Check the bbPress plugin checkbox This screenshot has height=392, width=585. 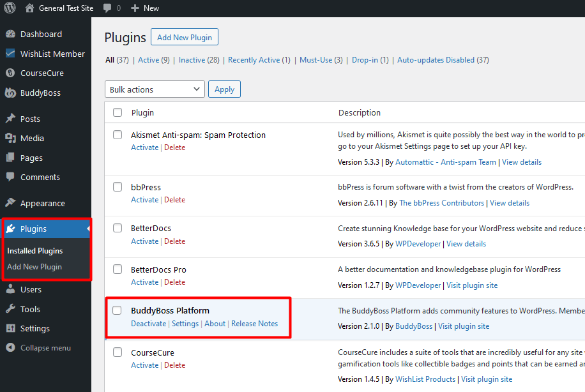pos(118,186)
